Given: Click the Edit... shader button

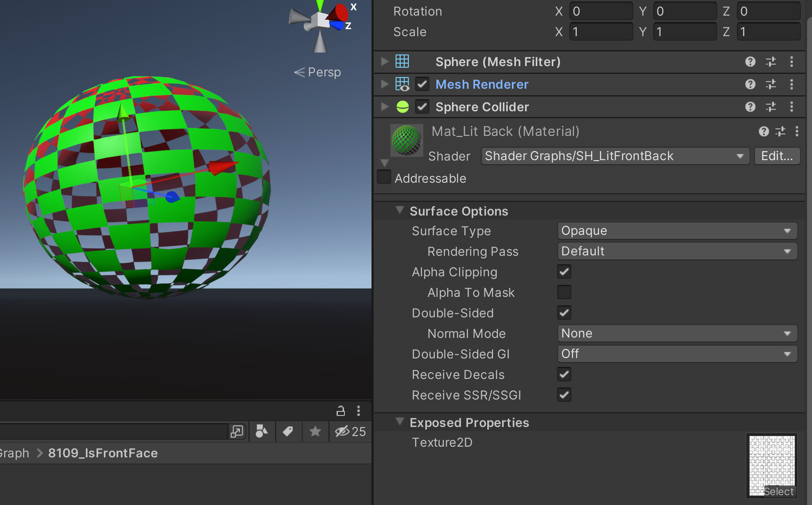Looking at the screenshot, I should click(x=777, y=156).
